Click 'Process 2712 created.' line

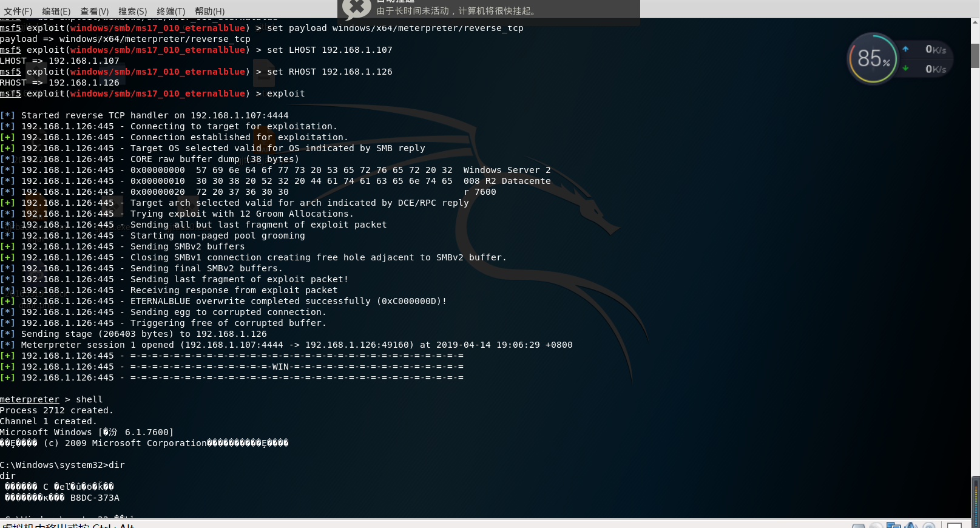point(56,410)
